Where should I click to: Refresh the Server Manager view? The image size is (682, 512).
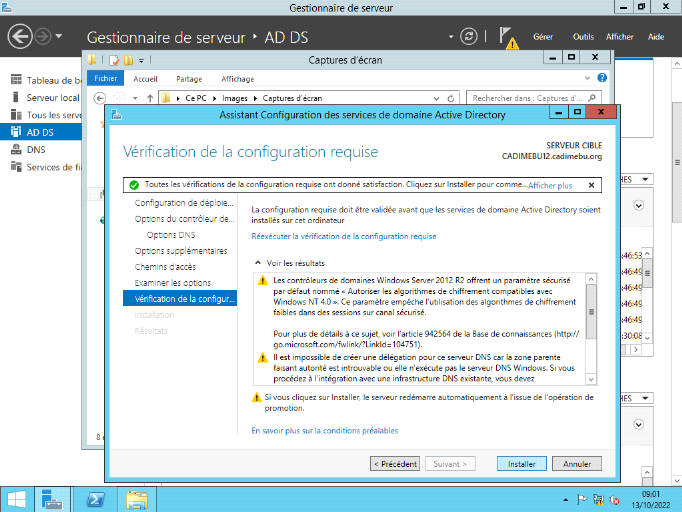[x=468, y=37]
